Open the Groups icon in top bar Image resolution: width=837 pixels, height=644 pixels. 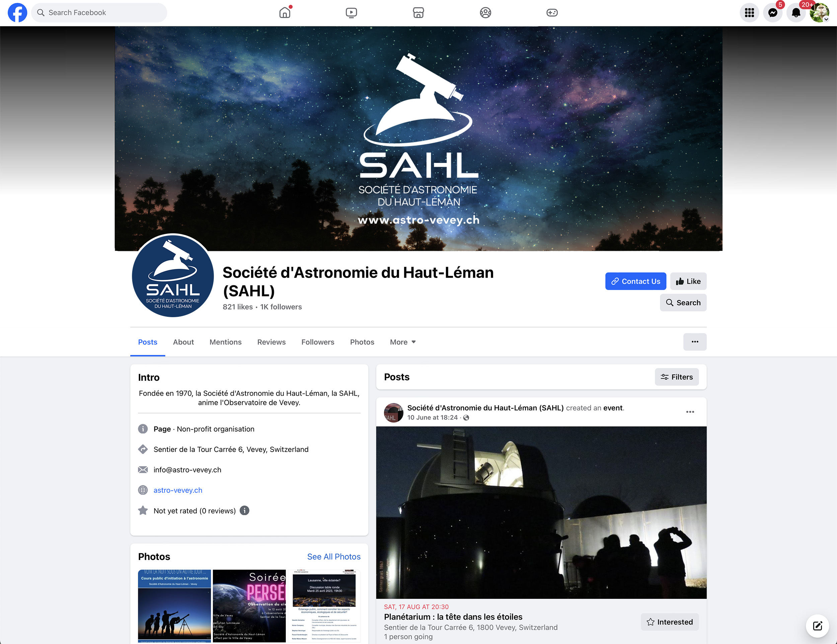click(485, 13)
